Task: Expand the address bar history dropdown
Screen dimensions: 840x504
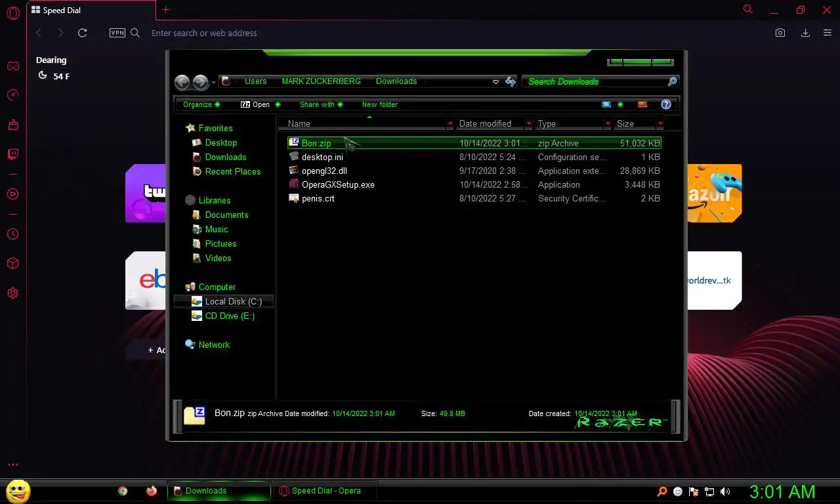Action: point(495,82)
